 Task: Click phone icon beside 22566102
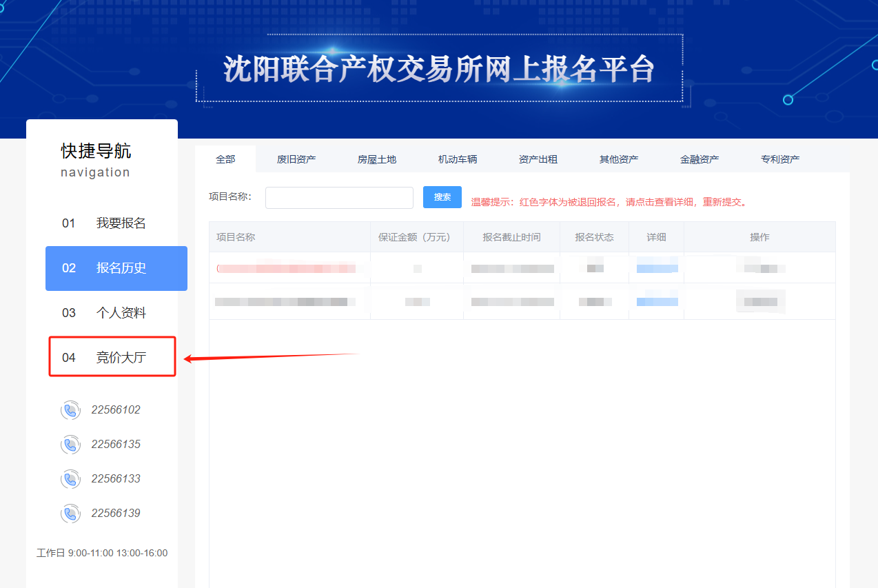coord(70,410)
